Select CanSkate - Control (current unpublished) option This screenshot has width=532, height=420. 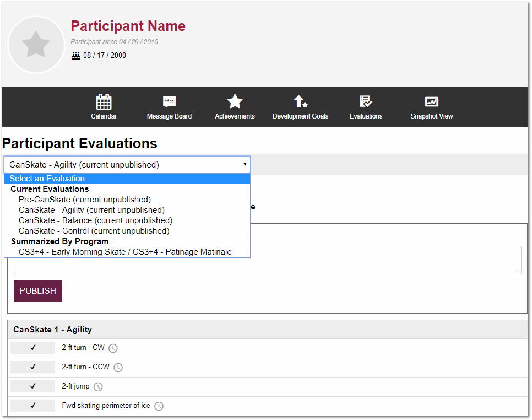click(x=94, y=231)
